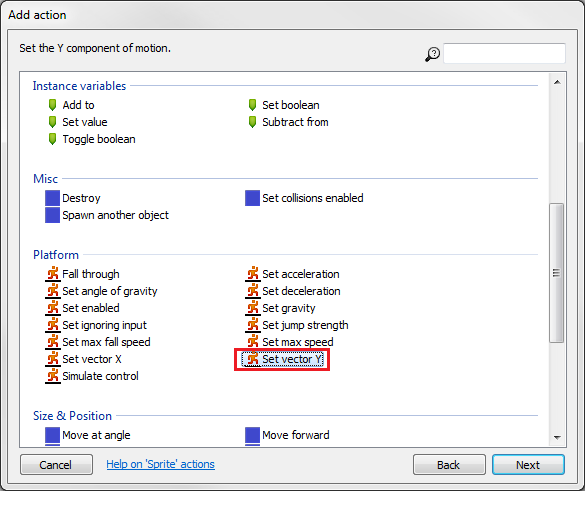Click the Next button
Viewport: 585px width, 507px height.
[528, 465]
